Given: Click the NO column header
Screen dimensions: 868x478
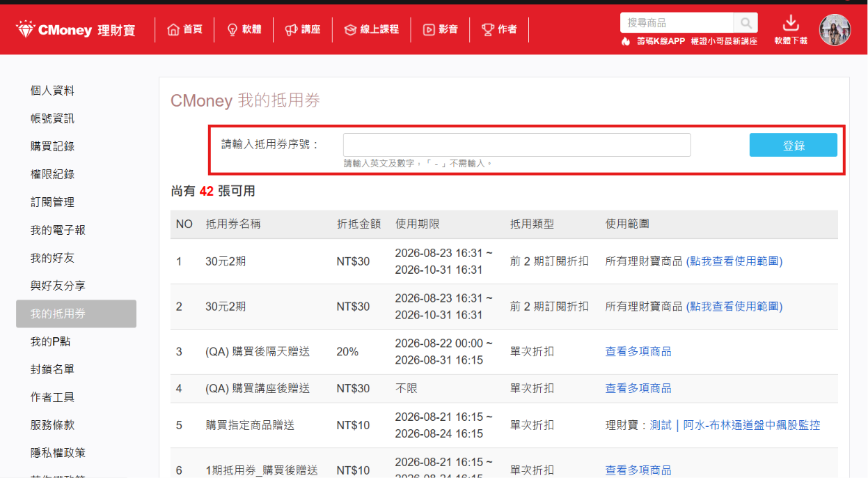Looking at the screenshot, I should (184, 224).
